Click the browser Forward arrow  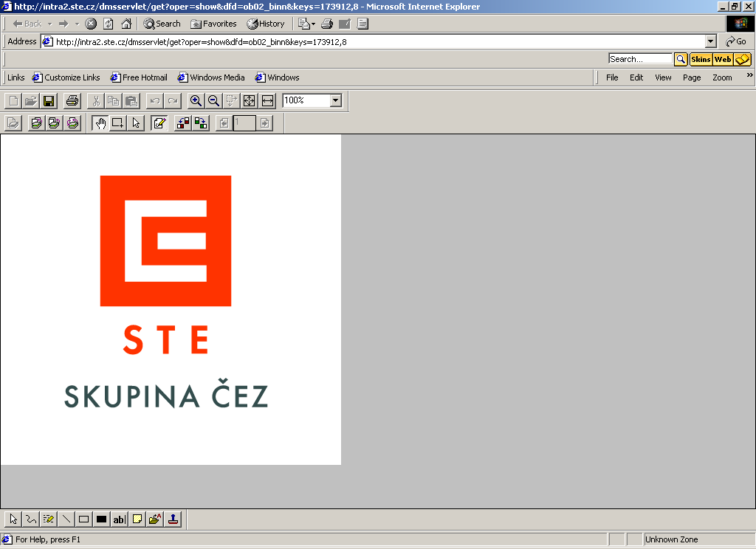(63, 24)
